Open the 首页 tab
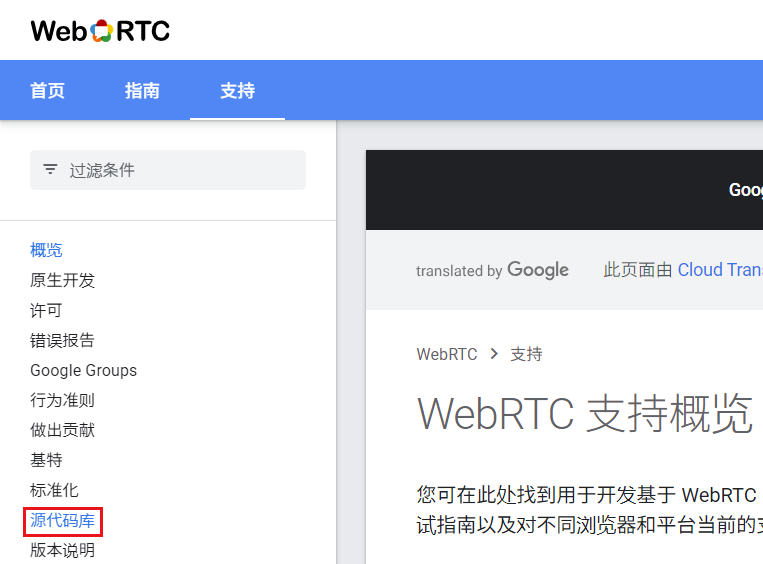This screenshot has height=564, width=763. click(47, 91)
